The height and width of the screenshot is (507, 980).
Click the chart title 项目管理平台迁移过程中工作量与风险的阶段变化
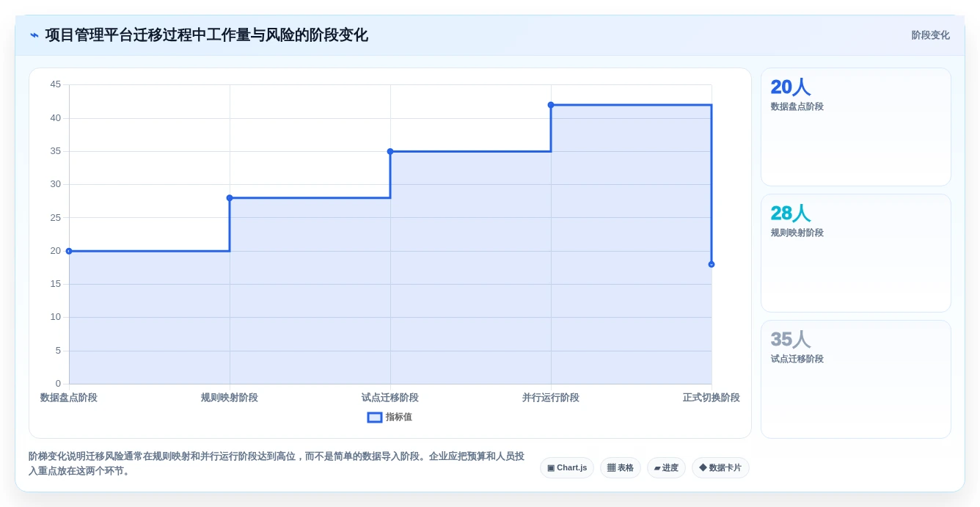coord(207,35)
